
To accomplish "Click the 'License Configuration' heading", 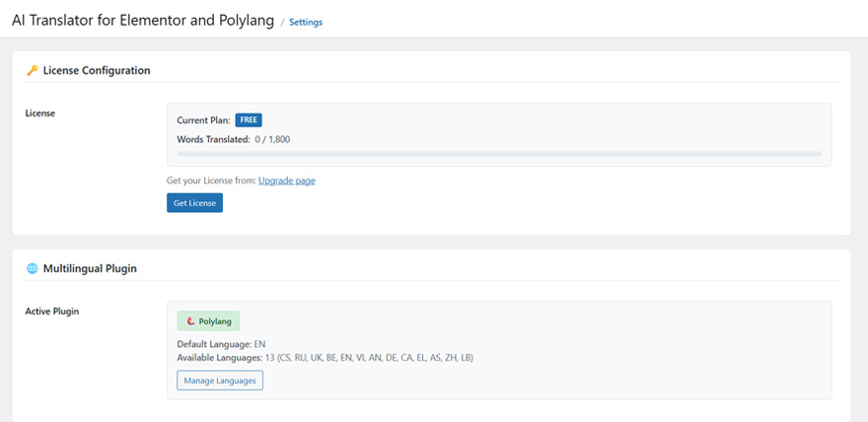I will (97, 70).
